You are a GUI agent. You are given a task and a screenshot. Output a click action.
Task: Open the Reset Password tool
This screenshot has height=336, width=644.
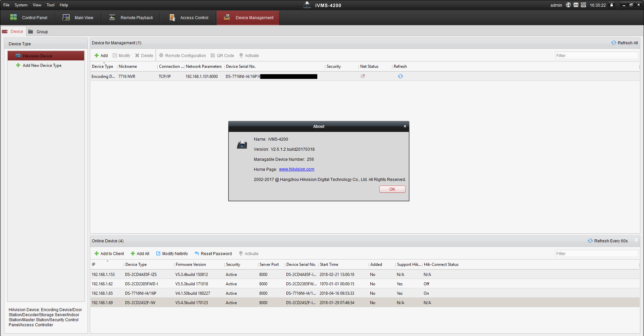click(x=213, y=253)
